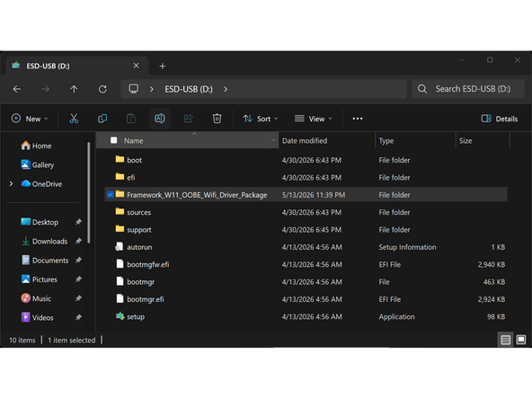Open the New item button
The image size is (532, 399).
[30, 119]
